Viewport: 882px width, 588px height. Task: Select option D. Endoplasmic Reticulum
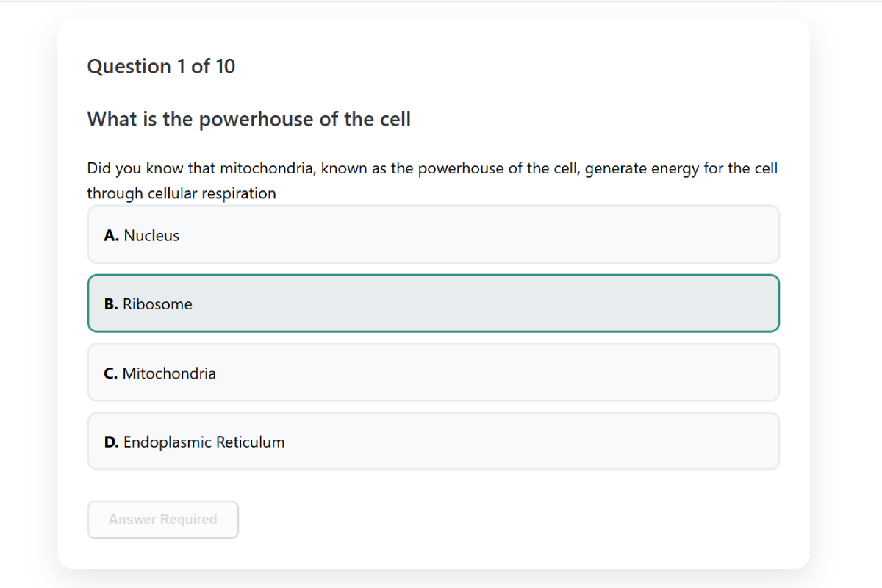click(x=433, y=442)
